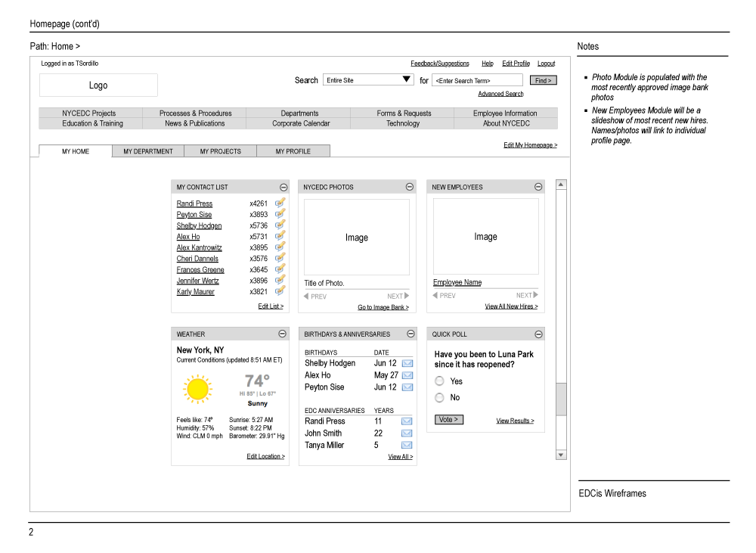
Task: Select the No option in the Quick Poll
Action: (x=439, y=397)
